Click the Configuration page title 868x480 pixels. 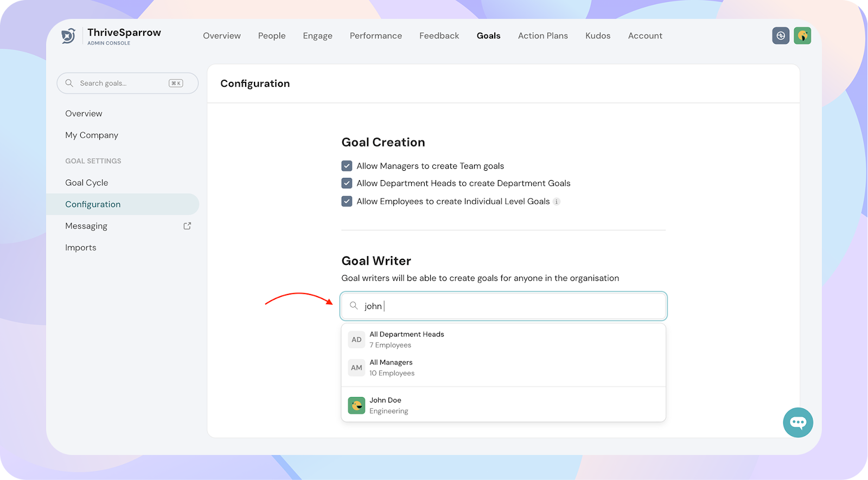255,84
